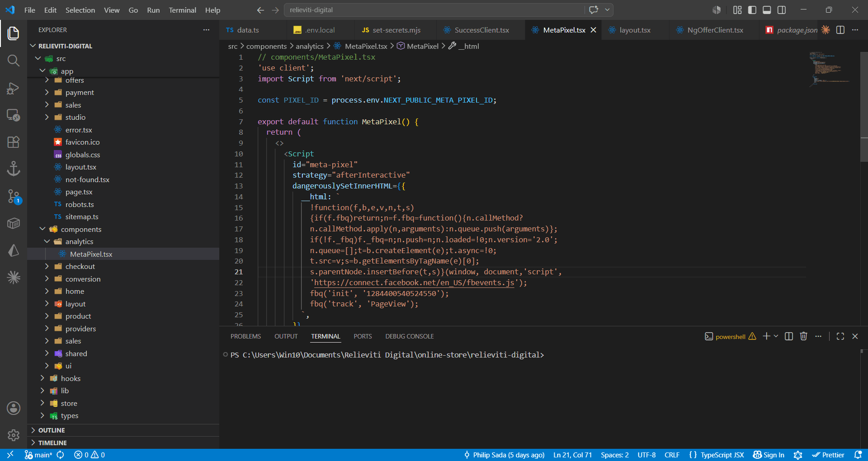Image resolution: width=868 pixels, height=461 pixels.
Task: Close the bottom panel
Action: point(855,336)
